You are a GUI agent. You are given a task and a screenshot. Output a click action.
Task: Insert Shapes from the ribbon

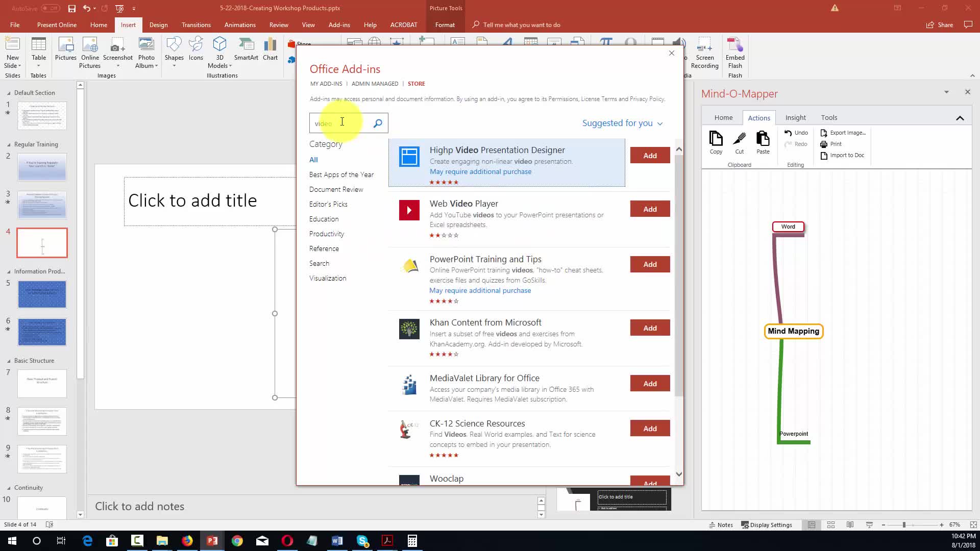click(x=174, y=52)
